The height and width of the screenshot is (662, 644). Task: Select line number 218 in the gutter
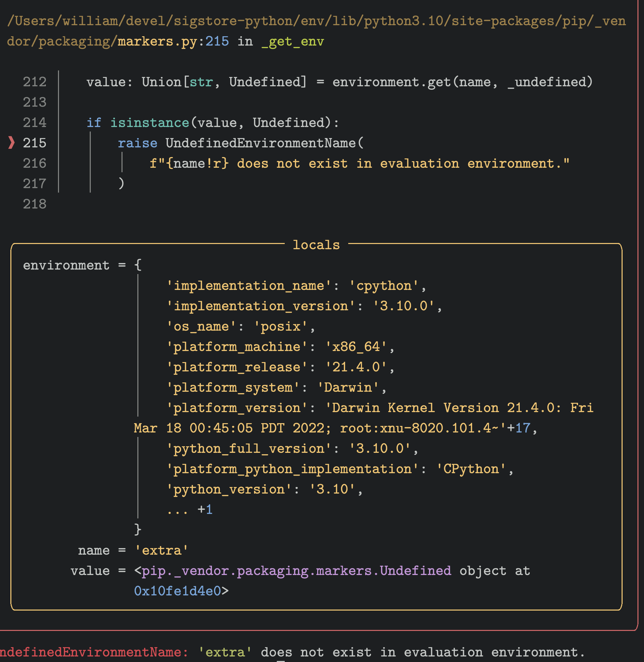click(x=35, y=204)
